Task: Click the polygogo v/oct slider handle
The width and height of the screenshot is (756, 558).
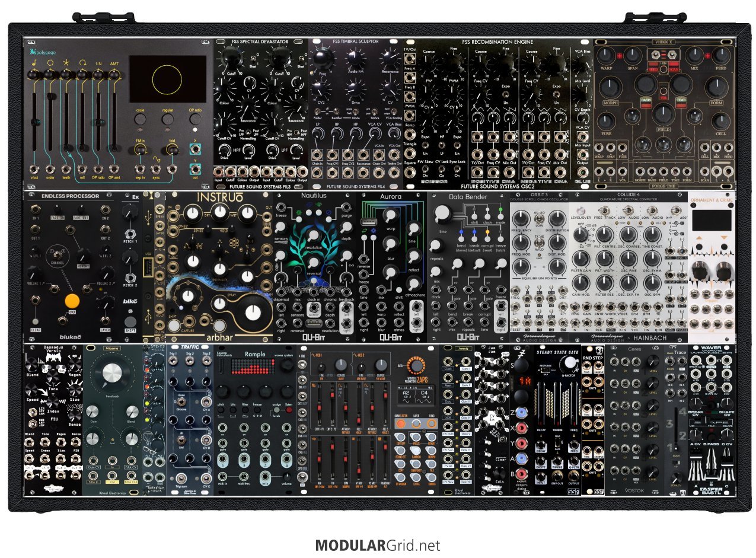Action: pos(36,122)
